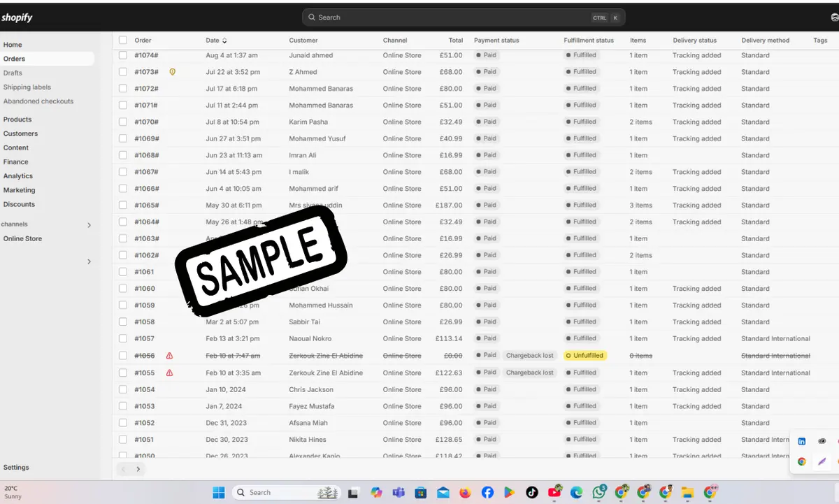Image resolution: width=839 pixels, height=504 pixels.
Task: Open Microsoft Teams from the taskbar
Action: [x=399, y=492]
